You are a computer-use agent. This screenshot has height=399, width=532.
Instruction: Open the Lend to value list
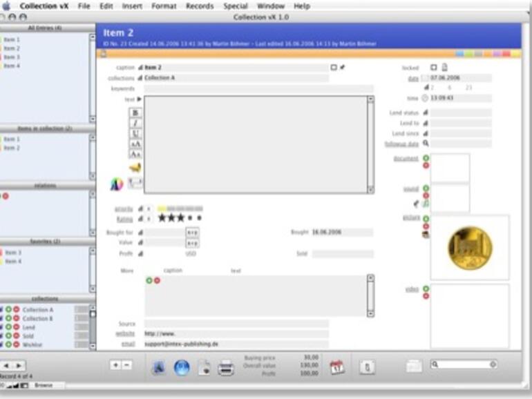click(x=426, y=123)
